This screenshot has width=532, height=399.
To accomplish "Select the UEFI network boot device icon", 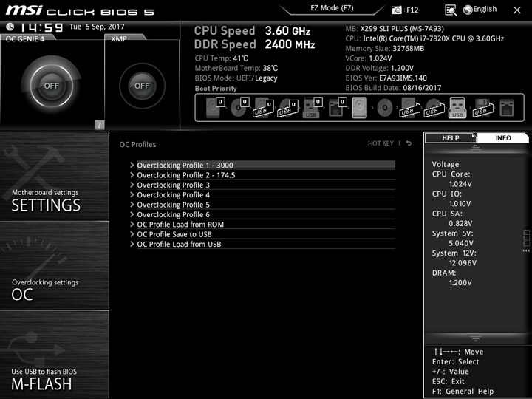I will tap(337, 108).
